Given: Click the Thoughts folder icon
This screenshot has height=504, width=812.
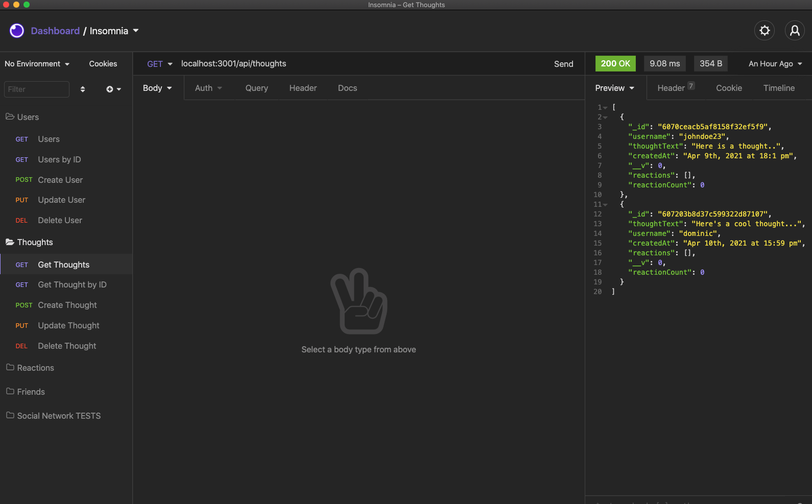Looking at the screenshot, I should coord(10,242).
